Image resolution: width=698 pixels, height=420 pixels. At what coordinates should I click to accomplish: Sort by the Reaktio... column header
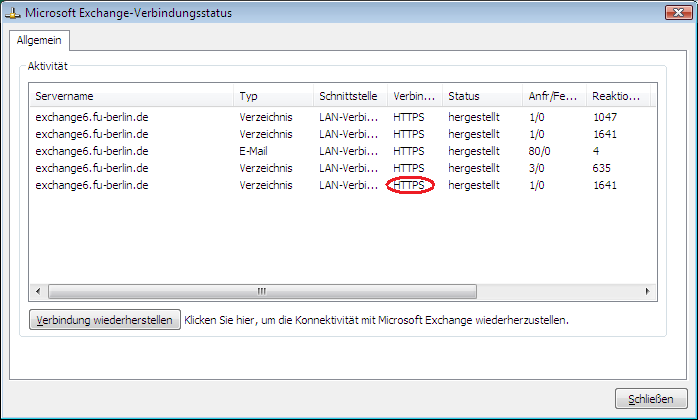pyautogui.click(x=617, y=96)
